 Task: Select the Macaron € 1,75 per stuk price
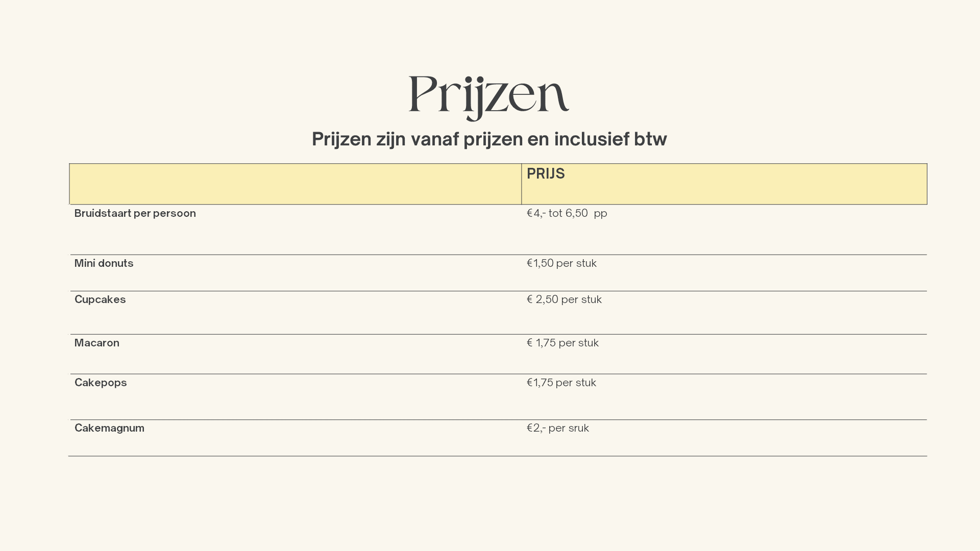[x=562, y=343]
